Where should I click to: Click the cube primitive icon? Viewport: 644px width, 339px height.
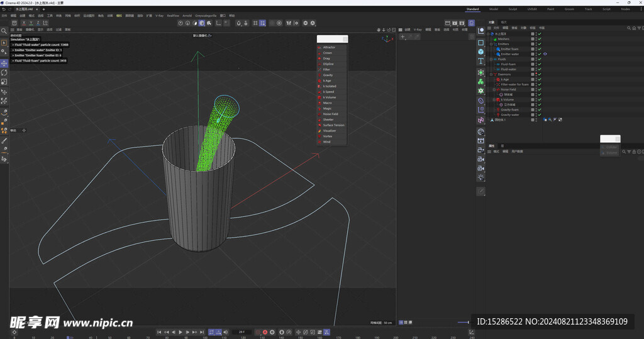pyautogui.click(x=481, y=52)
